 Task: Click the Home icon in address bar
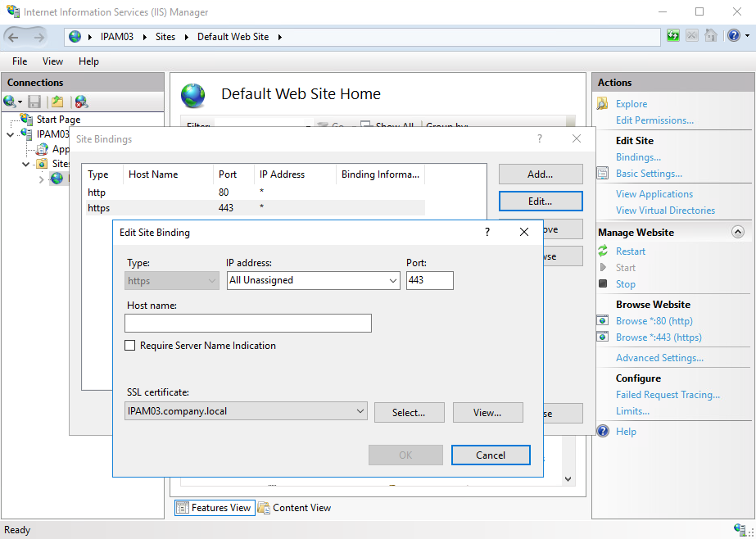coord(710,36)
